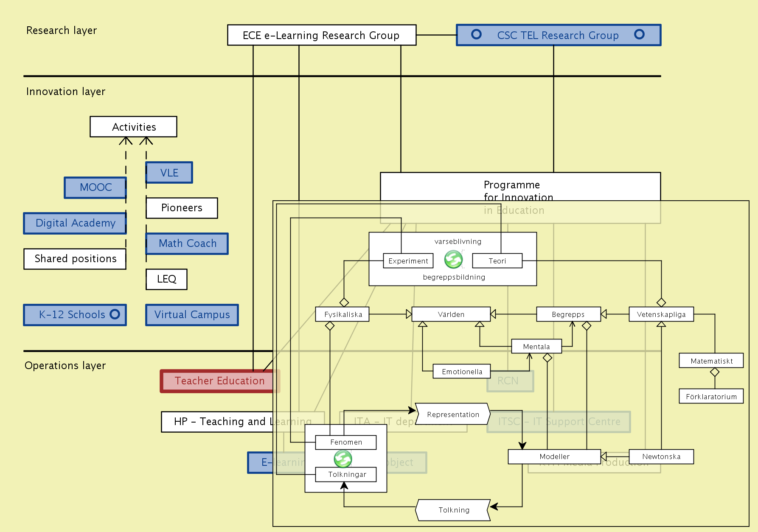The width and height of the screenshot is (758, 532).
Task: Click the circle icon left of CSC TEL text
Action: coord(476,34)
